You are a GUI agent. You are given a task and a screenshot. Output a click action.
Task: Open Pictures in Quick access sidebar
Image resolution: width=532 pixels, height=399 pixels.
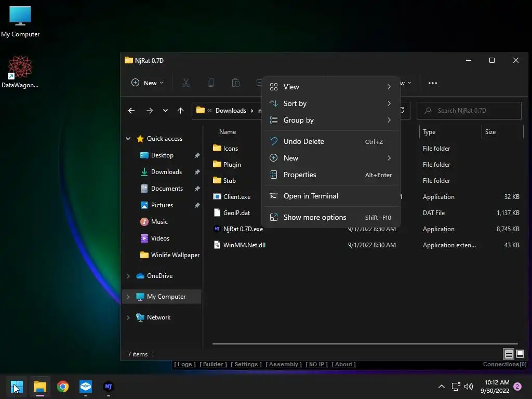tap(162, 205)
